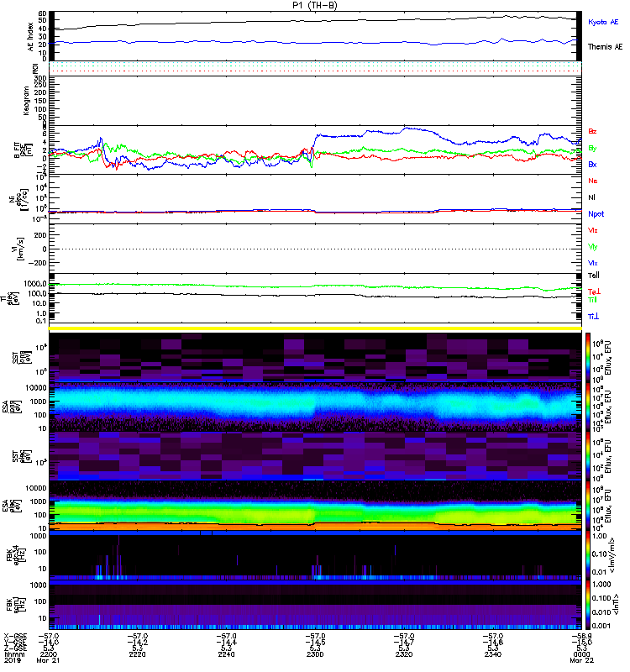Click the -58.9 X-GSE value at 0000
The width and height of the screenshot is (630, 672).
582,637
